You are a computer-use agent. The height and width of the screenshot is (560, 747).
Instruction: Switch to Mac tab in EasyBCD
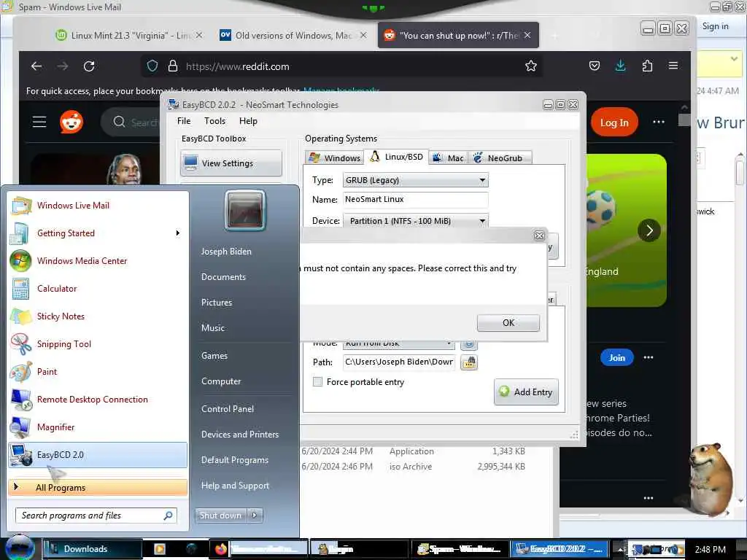tap(449, 157)
